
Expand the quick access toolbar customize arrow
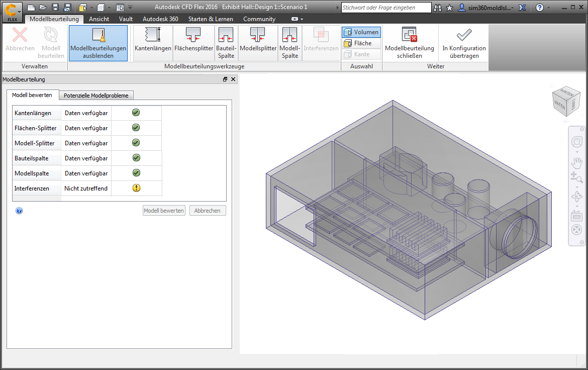pos(130,8)
